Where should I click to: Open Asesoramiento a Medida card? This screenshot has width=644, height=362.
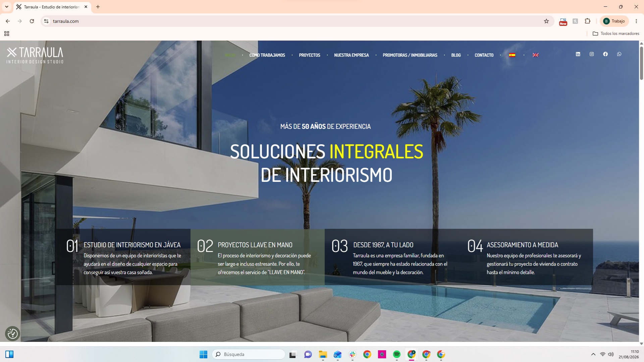point(526,257)
